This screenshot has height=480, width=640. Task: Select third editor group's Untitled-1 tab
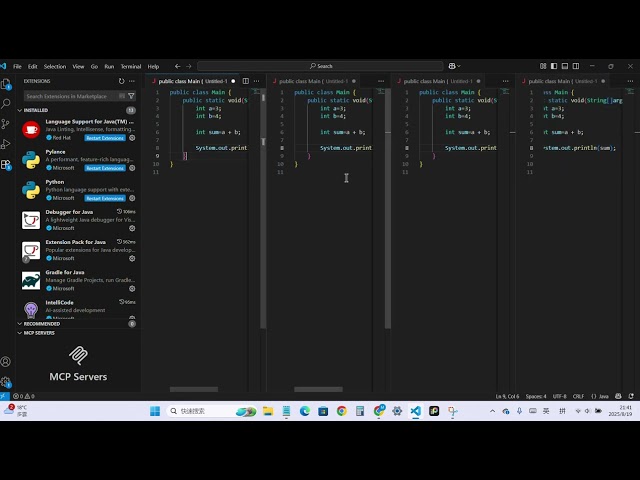coord(438,81)
